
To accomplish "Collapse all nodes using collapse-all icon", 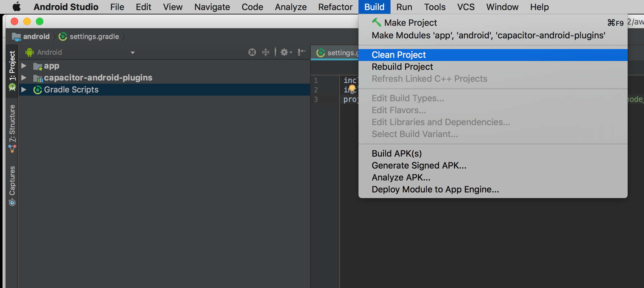I will click(x=266, y=52).
